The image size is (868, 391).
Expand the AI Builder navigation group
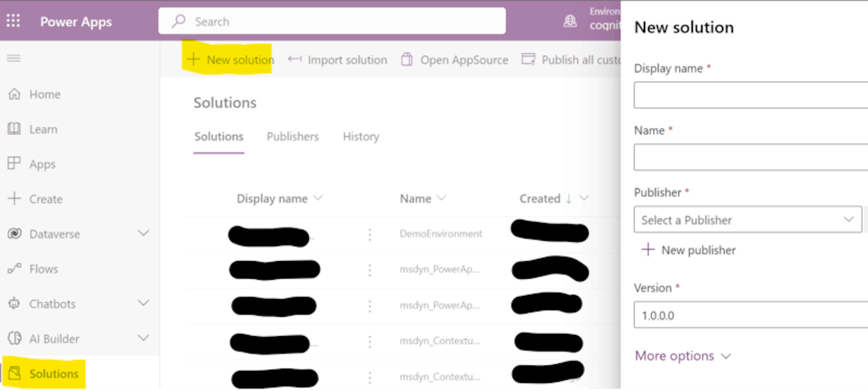143,338
